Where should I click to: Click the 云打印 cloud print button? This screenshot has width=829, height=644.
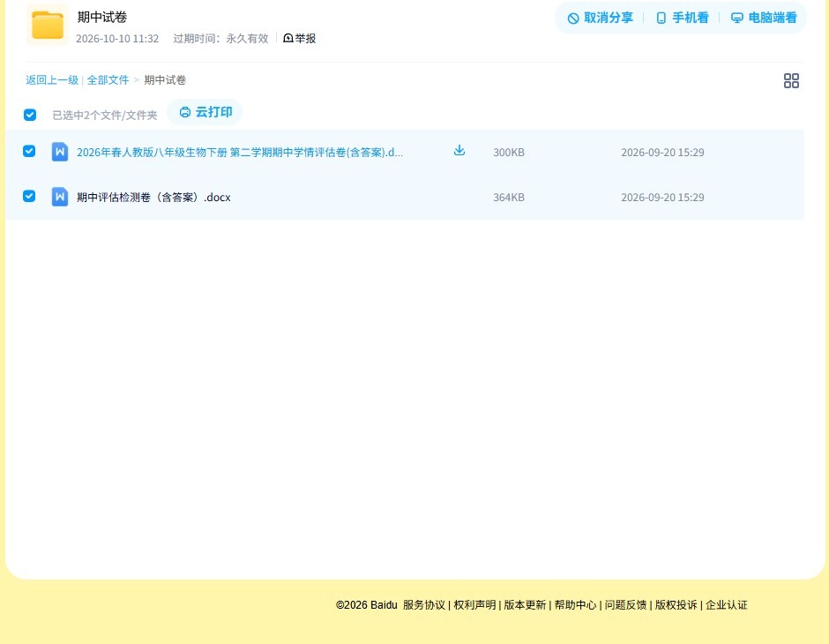(x=205, y=112)
